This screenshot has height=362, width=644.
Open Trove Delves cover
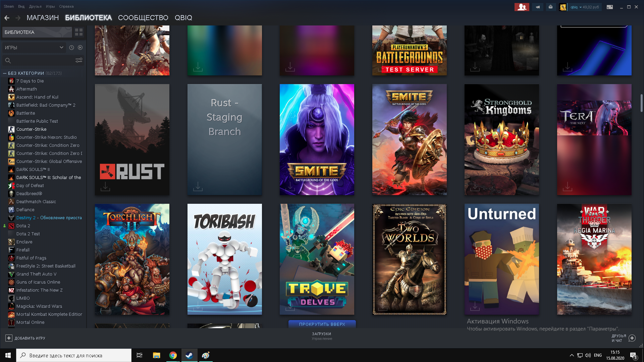click(x=317, y=259)
